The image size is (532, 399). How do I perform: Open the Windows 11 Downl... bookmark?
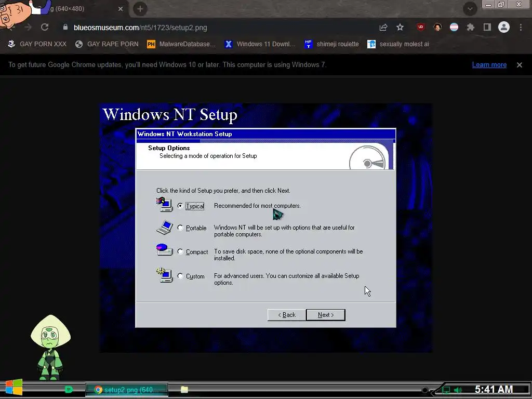tap(260, 44)
